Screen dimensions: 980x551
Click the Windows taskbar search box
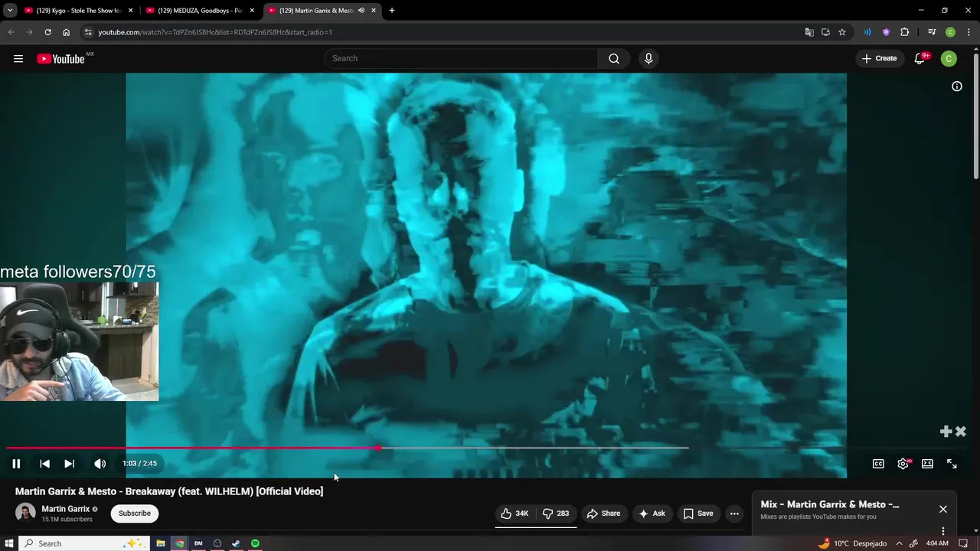[x=84, y=543]
